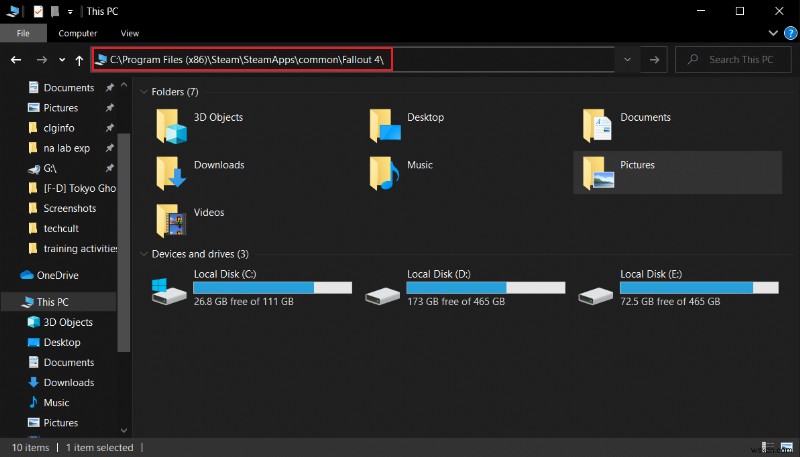Click Local Disk (D:) usage bar

pyautogui.click(x=486, y=288)
